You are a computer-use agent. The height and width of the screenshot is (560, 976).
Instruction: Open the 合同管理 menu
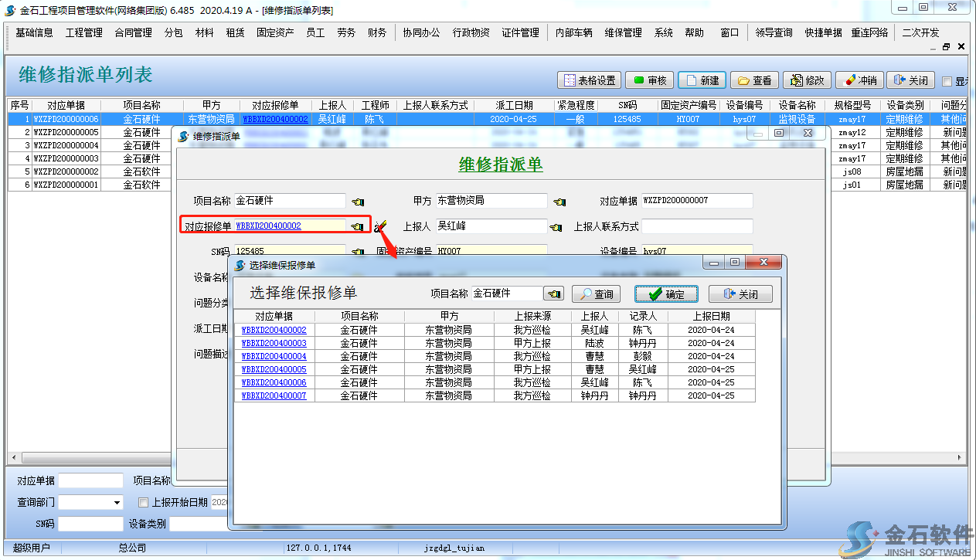point(134,32)
